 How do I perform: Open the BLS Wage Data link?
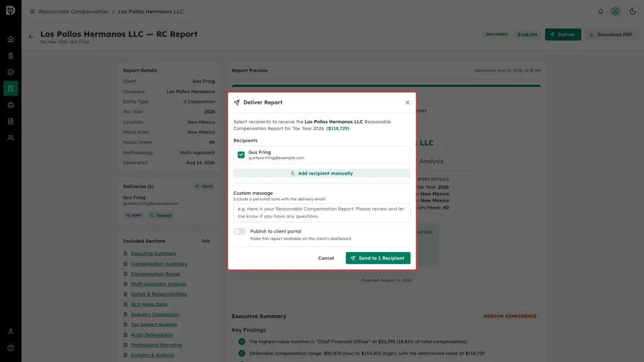149,305
